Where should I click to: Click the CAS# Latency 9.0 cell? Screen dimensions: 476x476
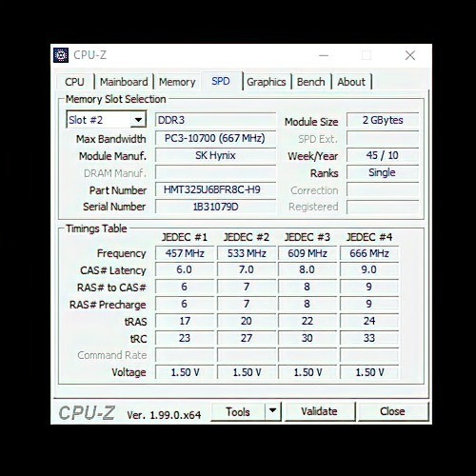tap(369, 269)
